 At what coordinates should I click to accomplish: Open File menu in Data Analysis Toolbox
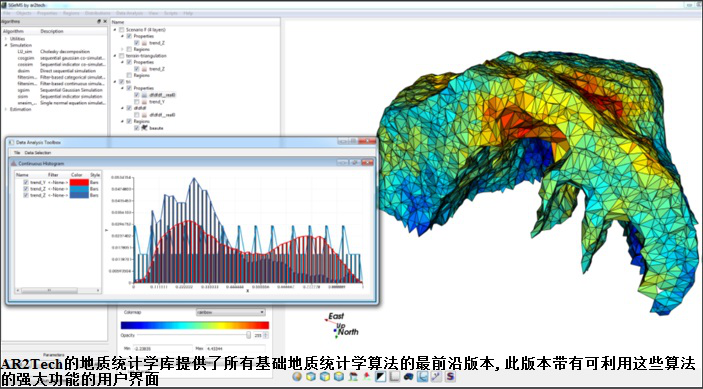(x=17, y=153)
